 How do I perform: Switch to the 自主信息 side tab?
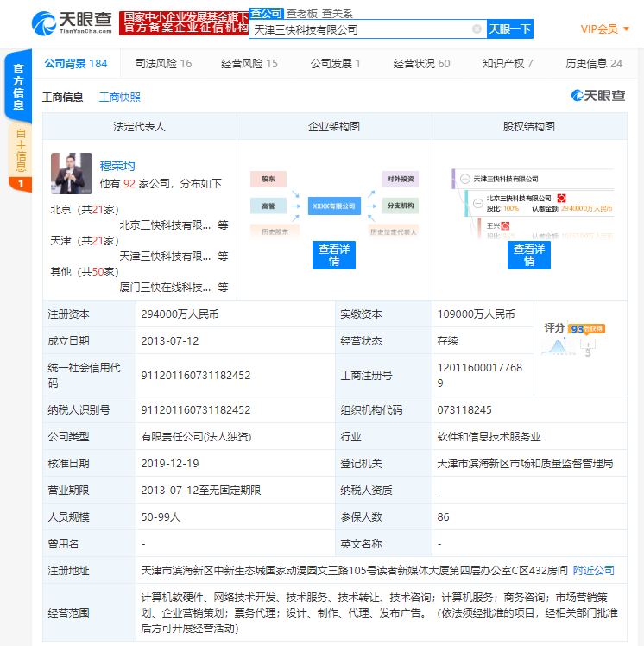coord(20,153)
